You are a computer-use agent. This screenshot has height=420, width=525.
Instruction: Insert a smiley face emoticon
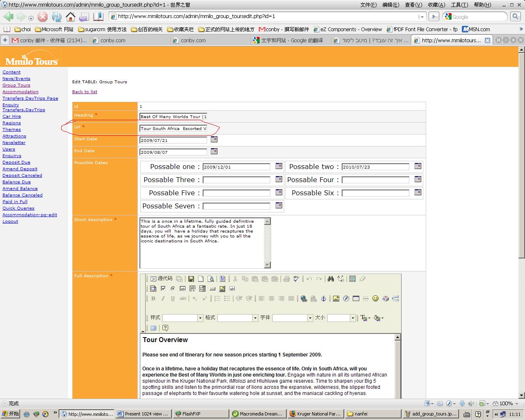(375, 299)
